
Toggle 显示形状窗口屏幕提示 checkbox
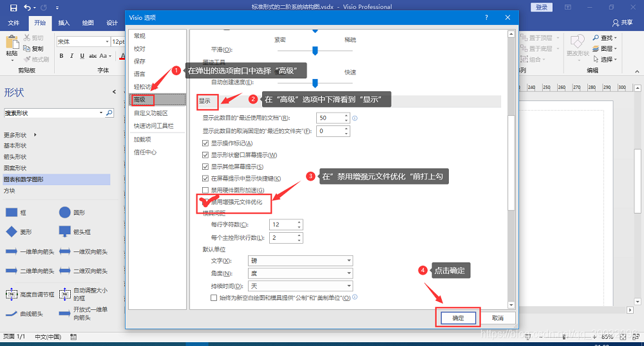pos(205,155)
